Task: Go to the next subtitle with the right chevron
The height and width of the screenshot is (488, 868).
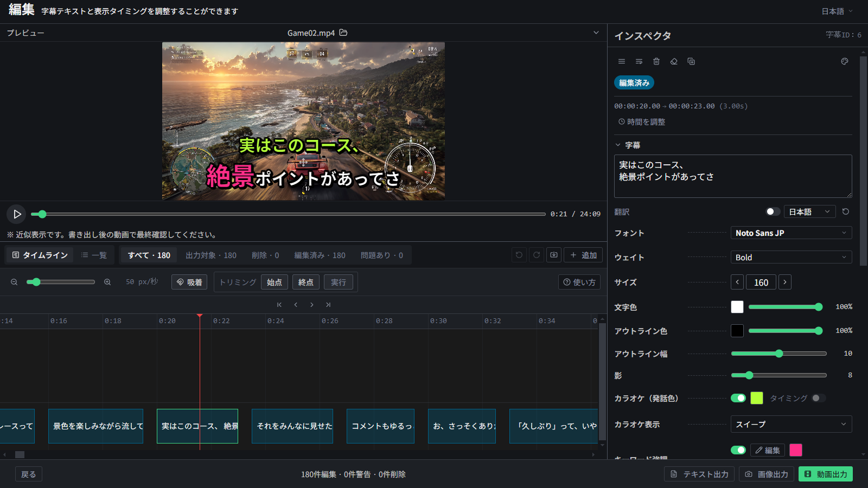Action: [x=312, y=305]
